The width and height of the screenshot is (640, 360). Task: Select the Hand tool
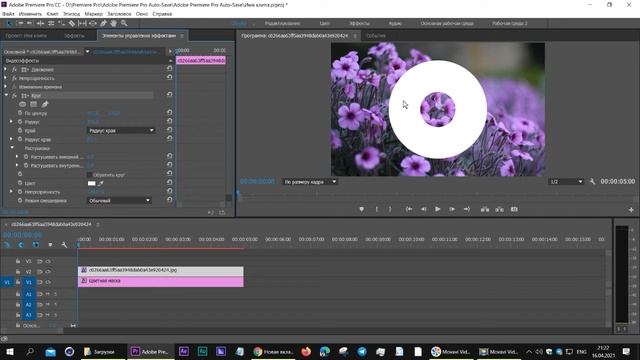pyautogui.click(x=113, y=24)
